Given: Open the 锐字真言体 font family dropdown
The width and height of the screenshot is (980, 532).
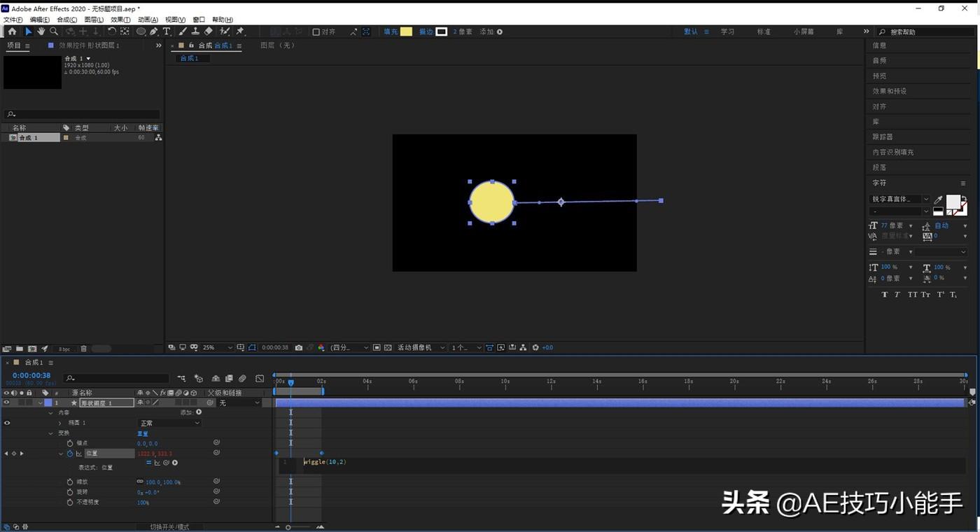Looking at the screenshot, I should (900, 199).
